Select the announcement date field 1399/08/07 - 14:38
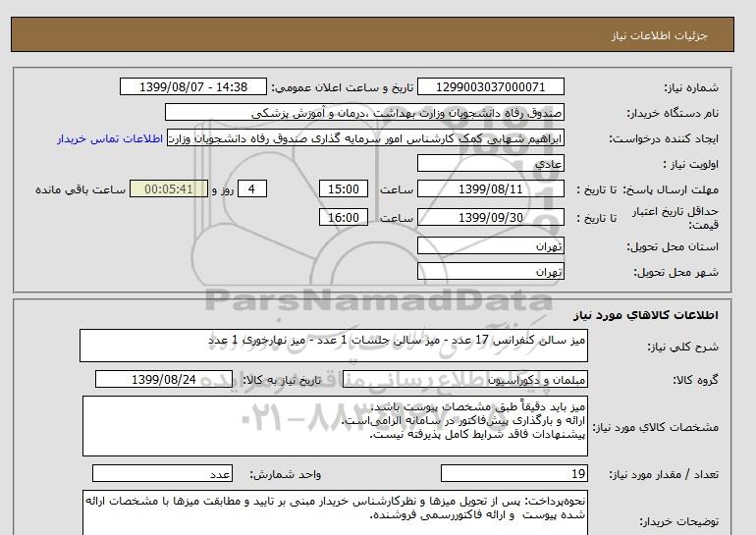756x535 pixels. (192, 86)
